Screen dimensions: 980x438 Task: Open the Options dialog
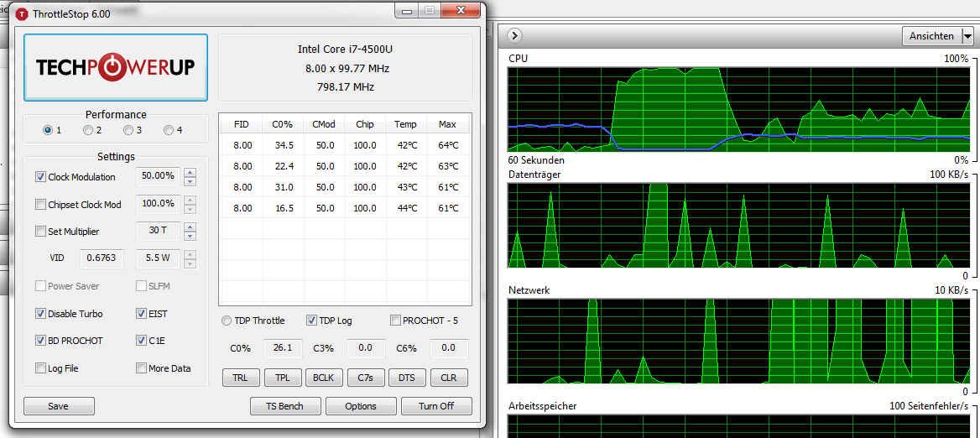pyautogui.click(x=362, y=406)
